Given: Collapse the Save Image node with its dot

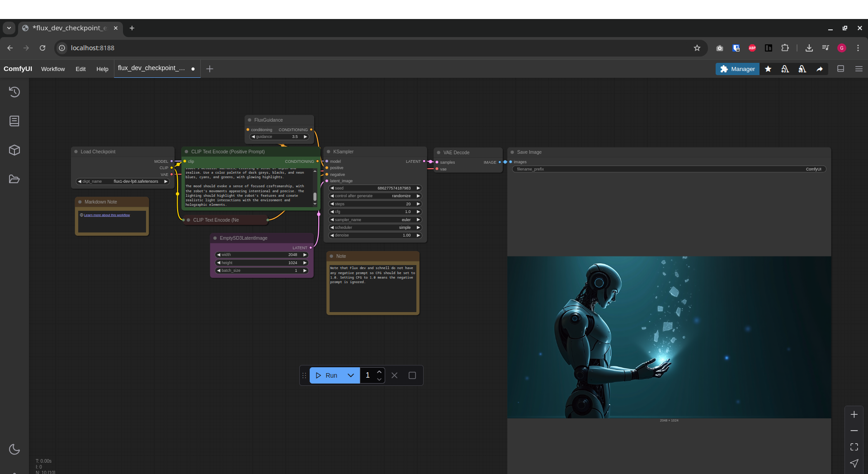Looking at the screenshot, I should click(x=512, y=152).
